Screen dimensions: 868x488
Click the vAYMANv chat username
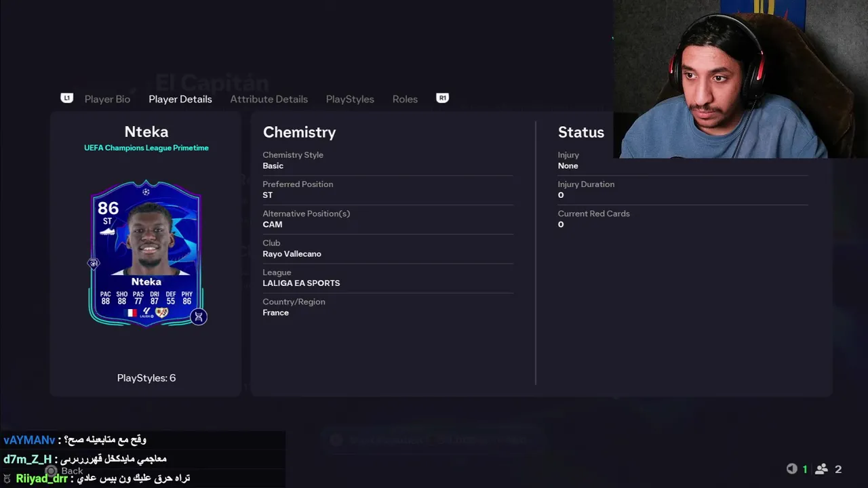click(x=29, y=441)
